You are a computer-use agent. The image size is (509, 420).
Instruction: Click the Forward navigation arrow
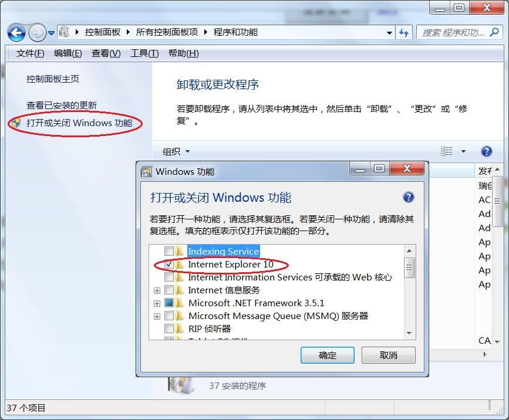pos(38,32)
